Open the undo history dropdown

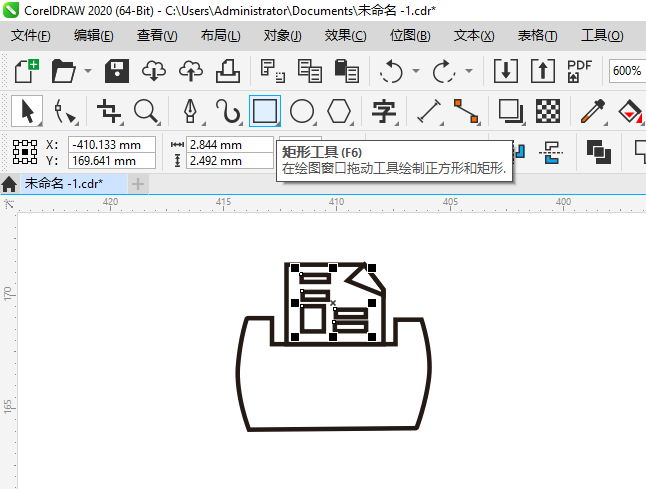pos(416,71)
